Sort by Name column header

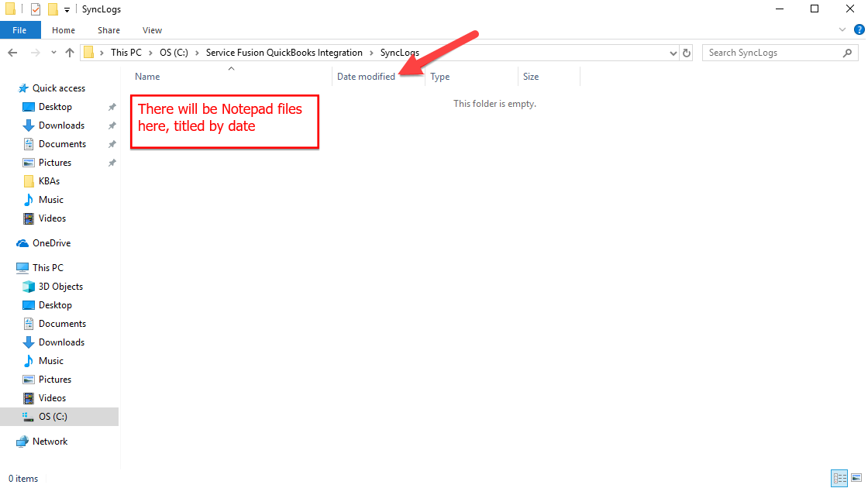(147, 77)
